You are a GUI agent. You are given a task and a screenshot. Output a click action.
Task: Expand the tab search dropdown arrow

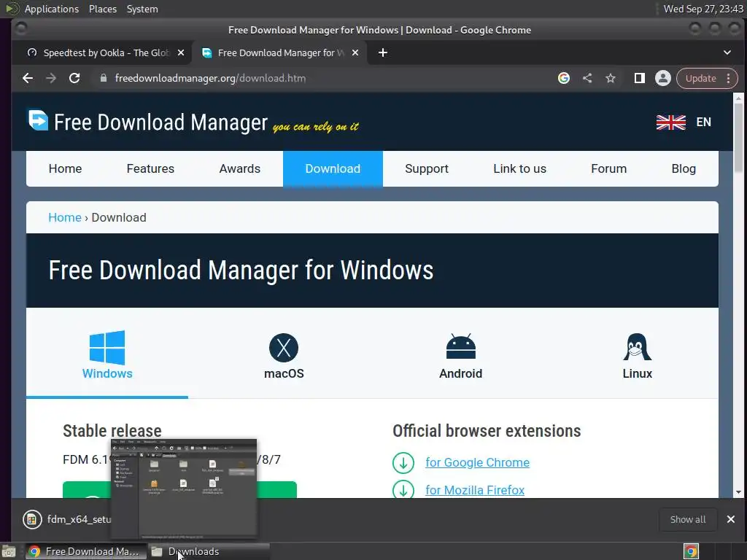727,52
